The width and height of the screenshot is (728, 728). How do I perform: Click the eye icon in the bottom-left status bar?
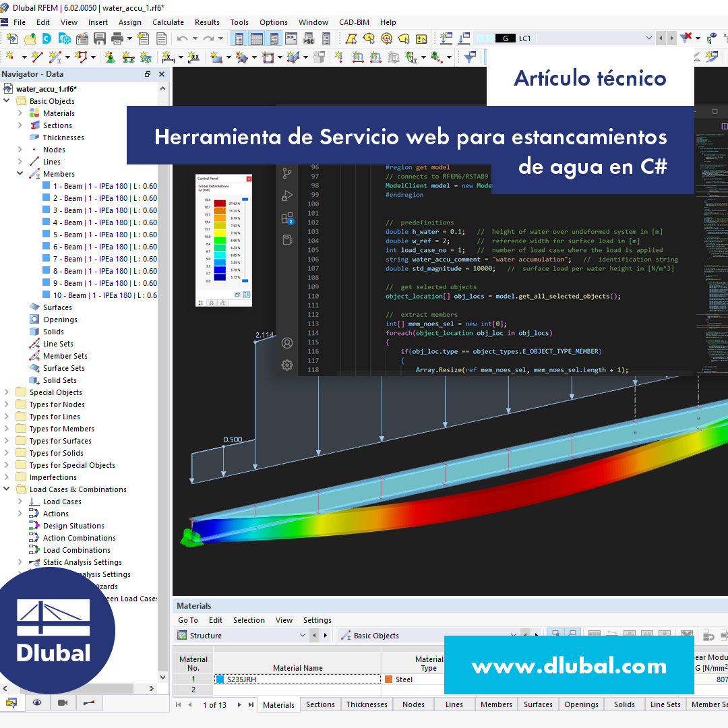pos(37,703)
